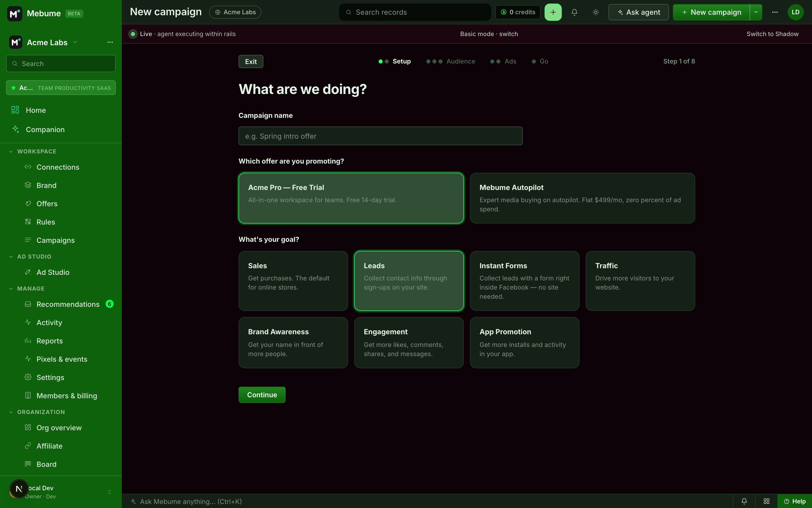
Task: Choose the App Promotion goal card
Action: (525, 342)
